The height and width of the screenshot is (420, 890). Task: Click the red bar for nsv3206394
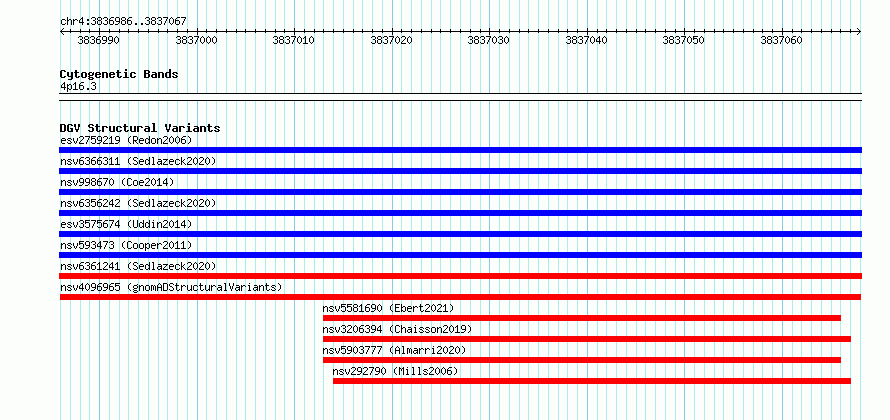[x=587, y=339]
